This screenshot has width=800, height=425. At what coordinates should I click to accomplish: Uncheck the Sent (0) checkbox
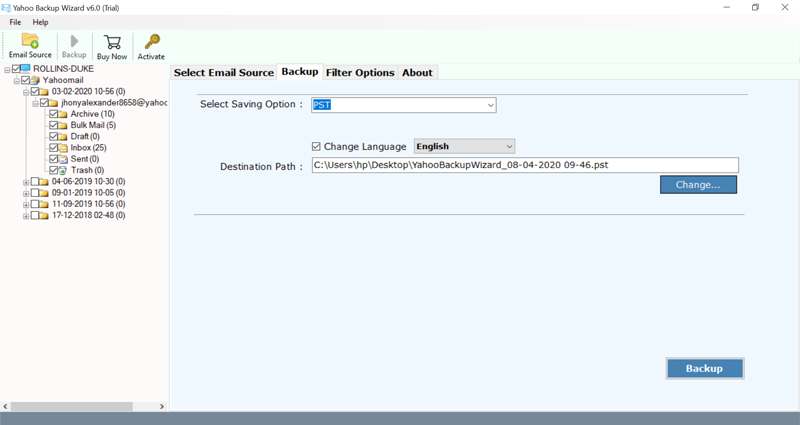coord(54,159)
